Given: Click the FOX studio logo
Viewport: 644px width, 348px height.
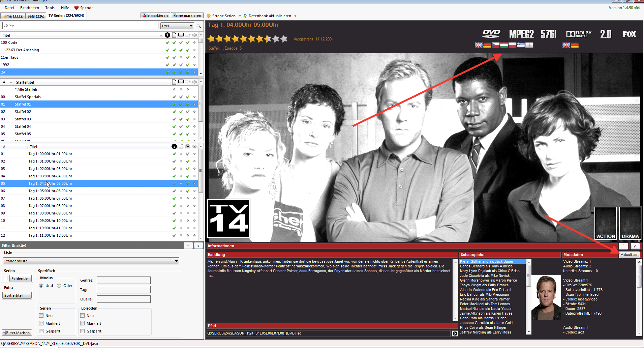Looking at the screenshot, I should coord(629,34).
